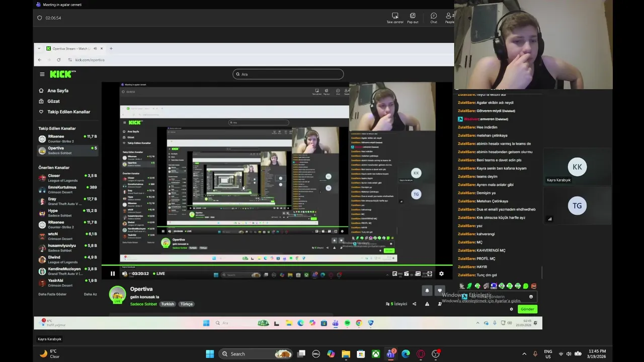This screenshot has height=362, width=644.
Task: Open RRaenee followed channel
Action: 67,139
